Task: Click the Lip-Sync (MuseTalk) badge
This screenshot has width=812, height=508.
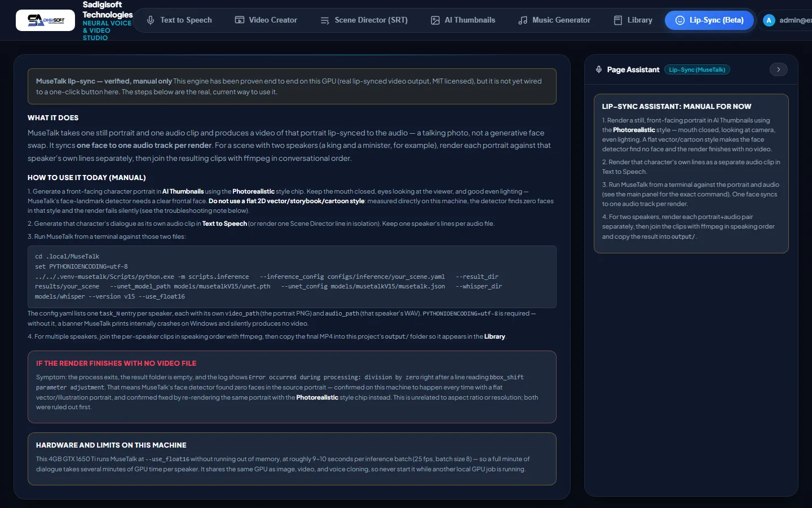Action: pos(697,69)
